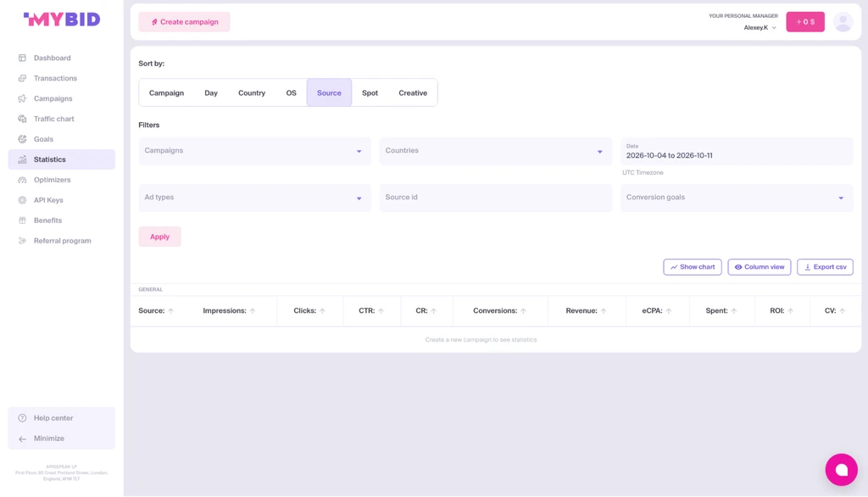
Task: Select the Day grouping tab
Action: coord(211,93)
